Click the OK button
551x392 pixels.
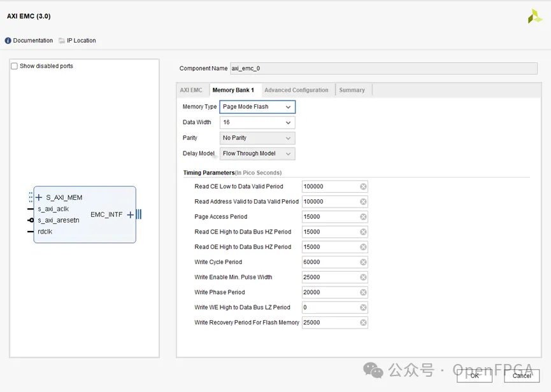[x=475, y=375]
